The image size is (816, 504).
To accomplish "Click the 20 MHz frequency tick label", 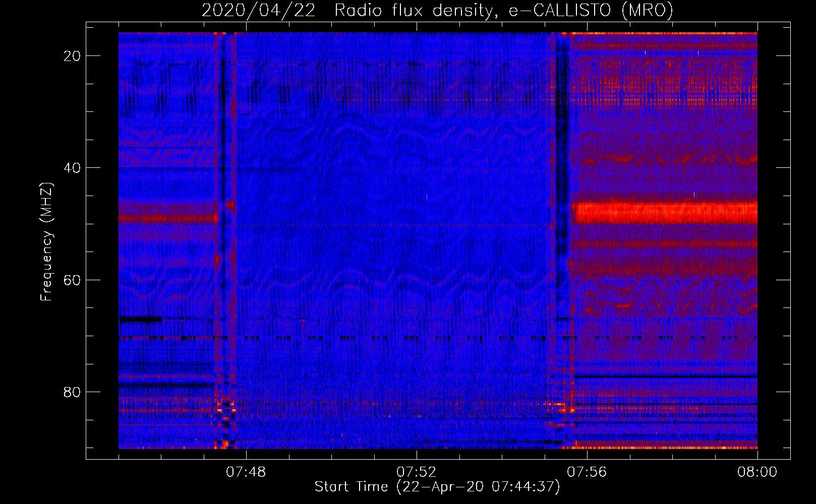I will [x=73, y=56].
